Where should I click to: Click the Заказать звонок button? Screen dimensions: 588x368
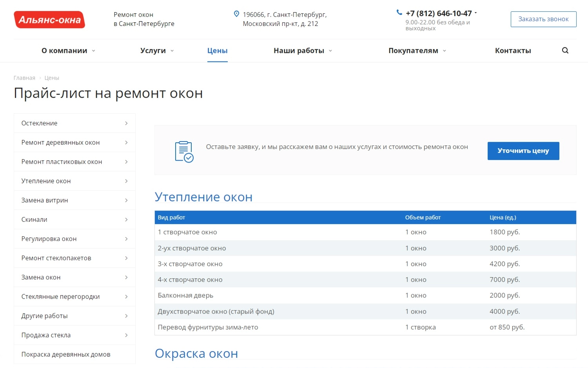coord(543,19)
